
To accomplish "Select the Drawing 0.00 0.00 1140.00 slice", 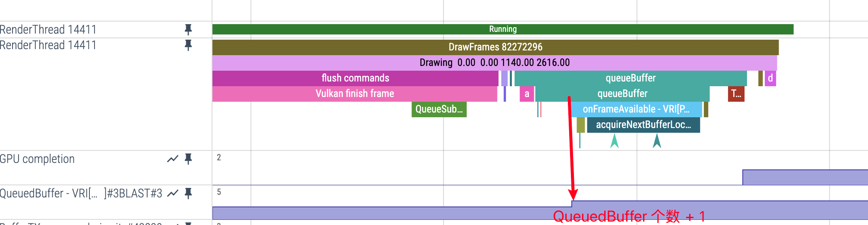I will click(x=494, y=62).
